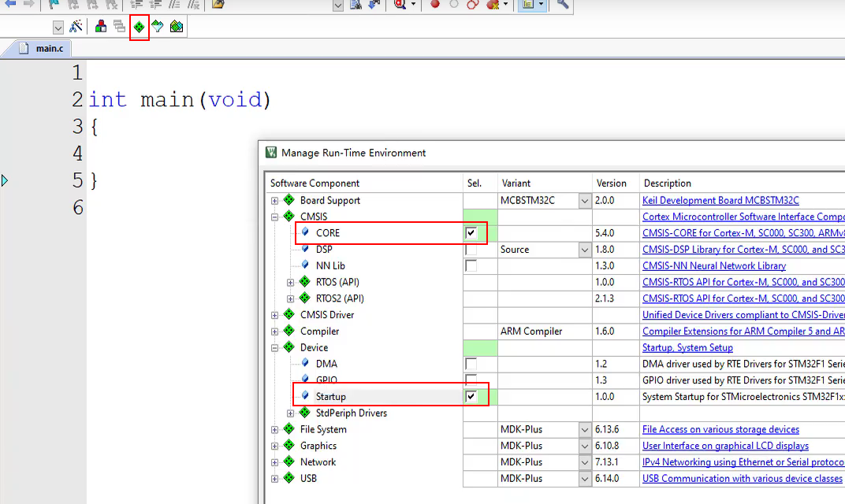Click the Configuration wrench icon
This screenshot has width=845, height=504.
tap(563, 4)
